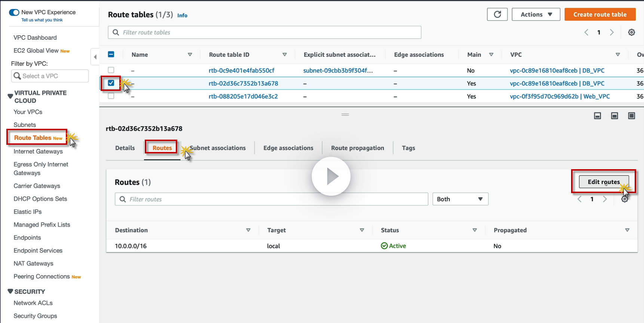Click the Edit routes button
Viewport: 644px width, 323px height.
(x=604, y=182)
